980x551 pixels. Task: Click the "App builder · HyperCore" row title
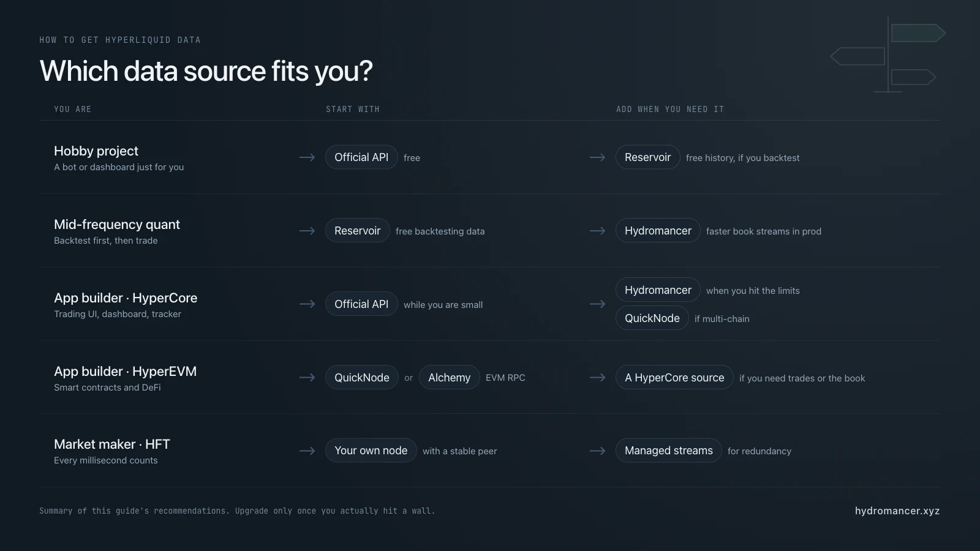coord(126,298)
